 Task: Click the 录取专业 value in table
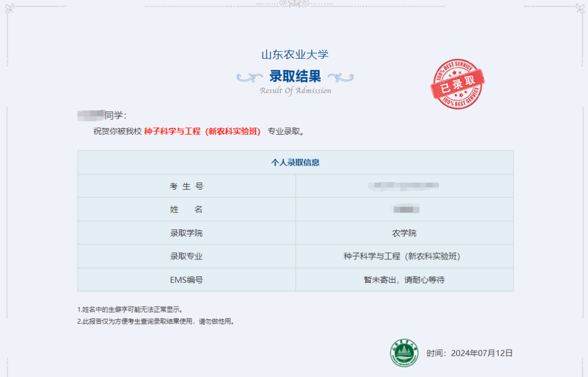click(402, 256)
